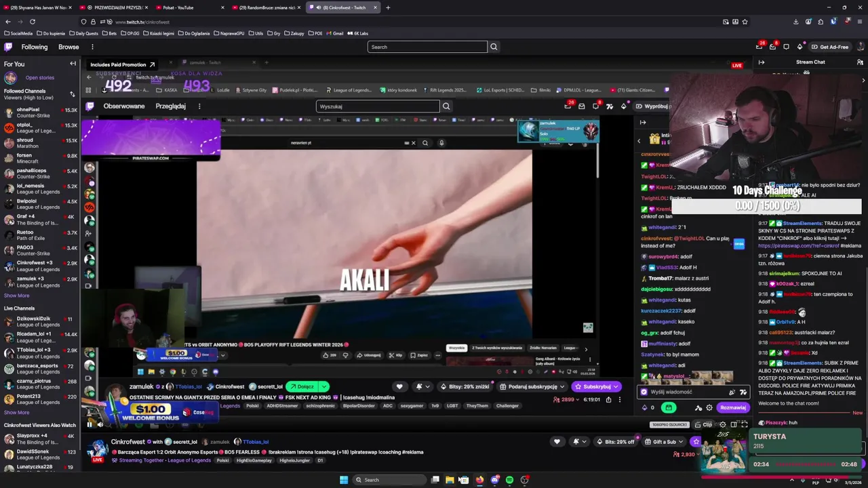Open the Do Oglądania bookmarks folder

tap(194, 33)
